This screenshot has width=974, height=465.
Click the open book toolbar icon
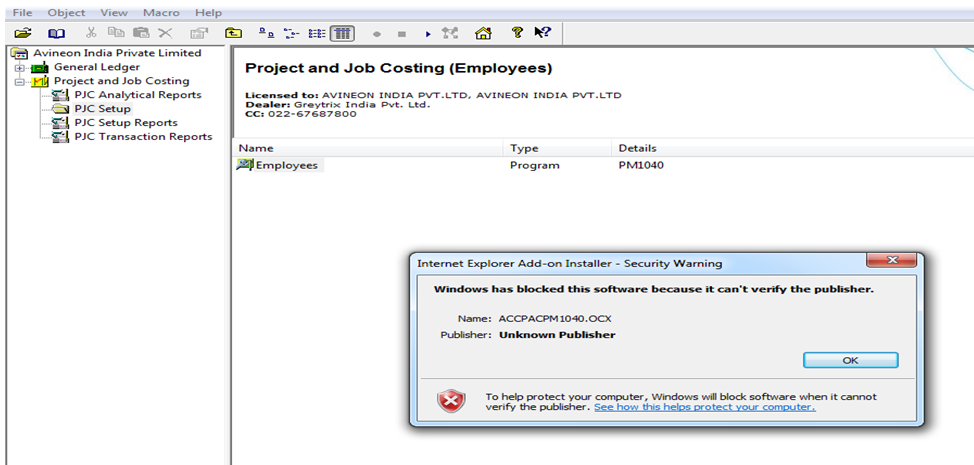pos(57,34)
